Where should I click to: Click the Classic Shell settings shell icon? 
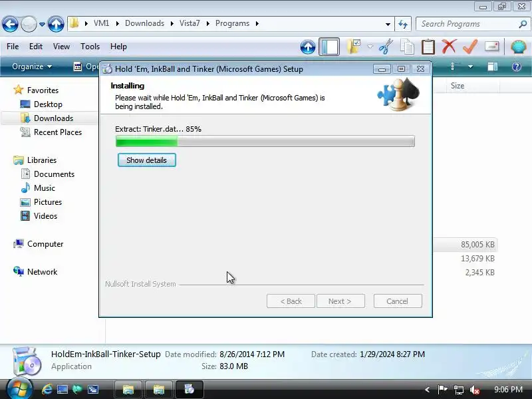(x=518, y=47)
